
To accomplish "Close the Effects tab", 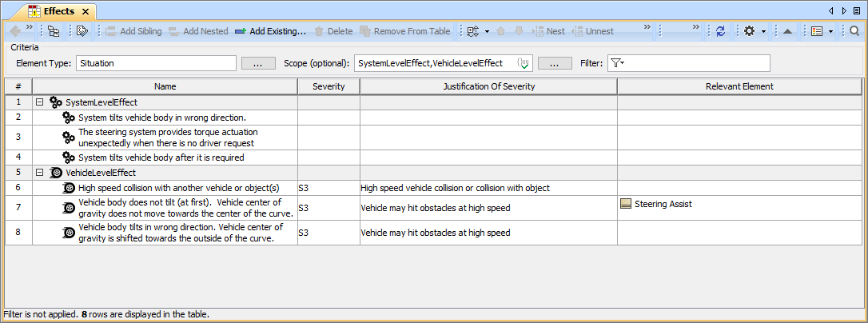I will click(86, 11).
